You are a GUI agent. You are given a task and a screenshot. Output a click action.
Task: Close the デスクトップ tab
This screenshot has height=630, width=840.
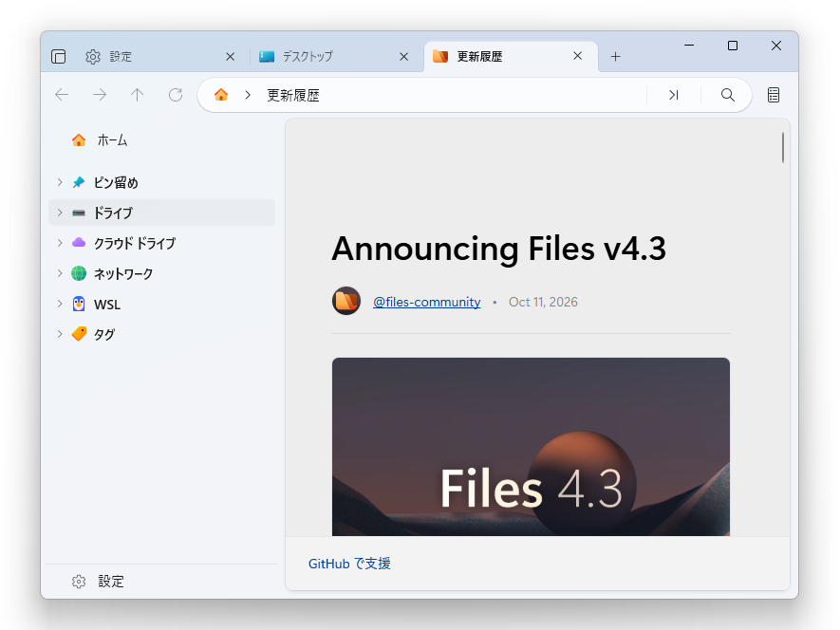pyautogui.click(x=404, y=56)
